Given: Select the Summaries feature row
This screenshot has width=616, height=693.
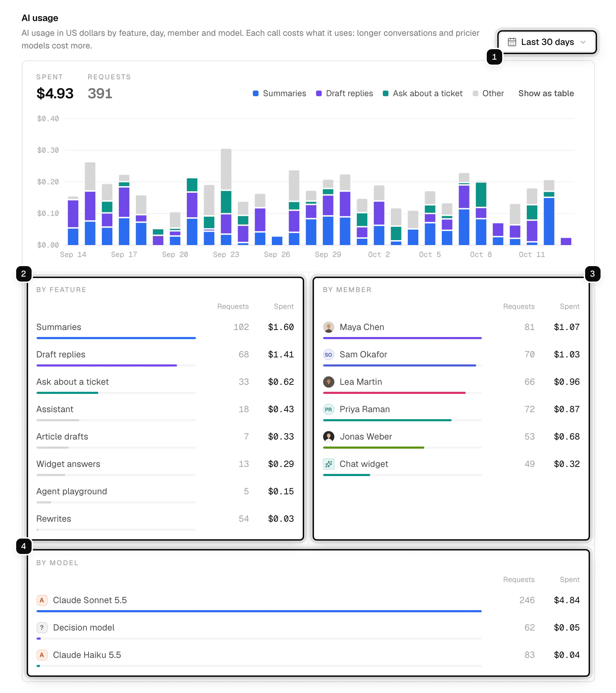Looking at the screenshot, I should click(165, 330).
